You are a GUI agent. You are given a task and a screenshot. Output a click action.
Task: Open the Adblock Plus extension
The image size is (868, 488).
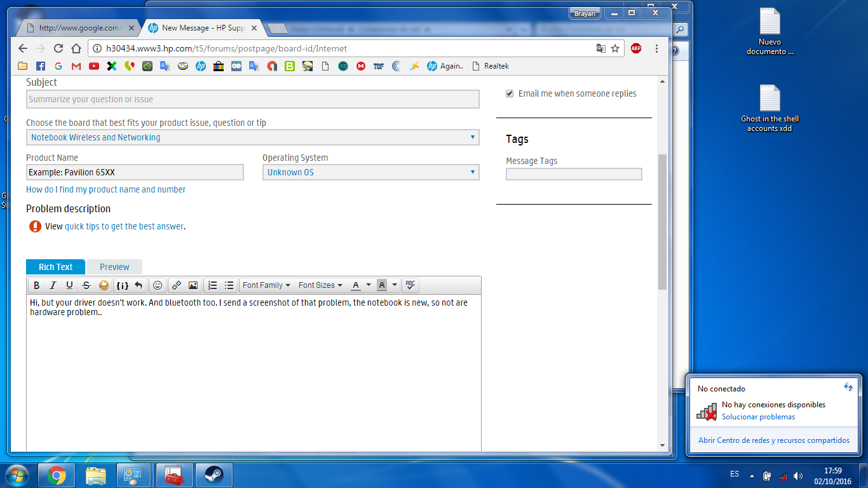click(636, 48)
